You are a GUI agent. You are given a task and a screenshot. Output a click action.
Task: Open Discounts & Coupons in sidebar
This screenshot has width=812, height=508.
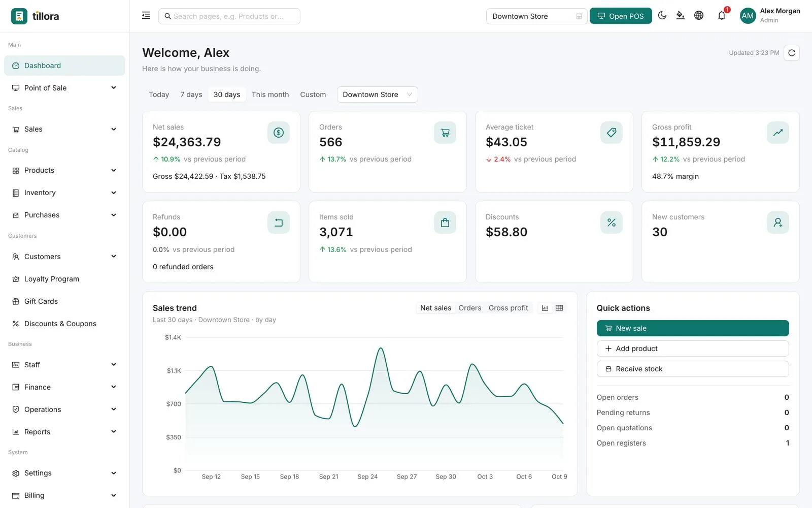point(64,324)
